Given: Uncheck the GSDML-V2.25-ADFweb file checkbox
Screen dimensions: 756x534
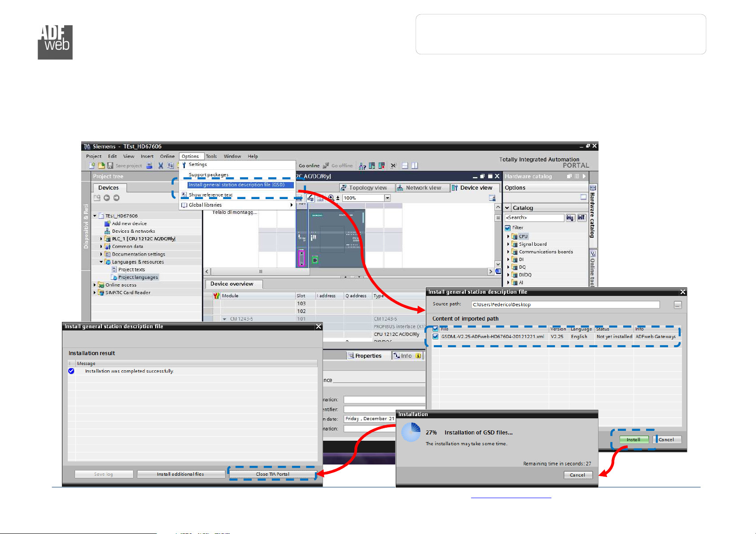Looking at the screenshot, I should point(435,336).
